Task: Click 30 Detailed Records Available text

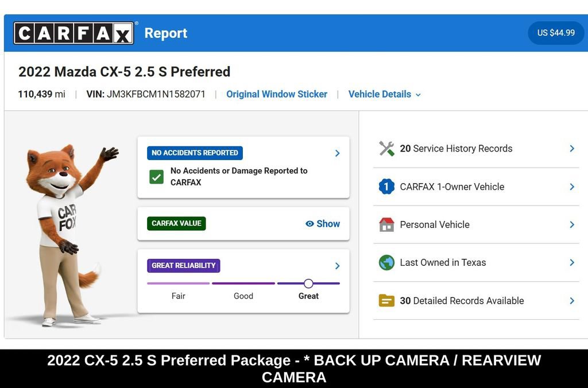Action: (x=462, y=301)
